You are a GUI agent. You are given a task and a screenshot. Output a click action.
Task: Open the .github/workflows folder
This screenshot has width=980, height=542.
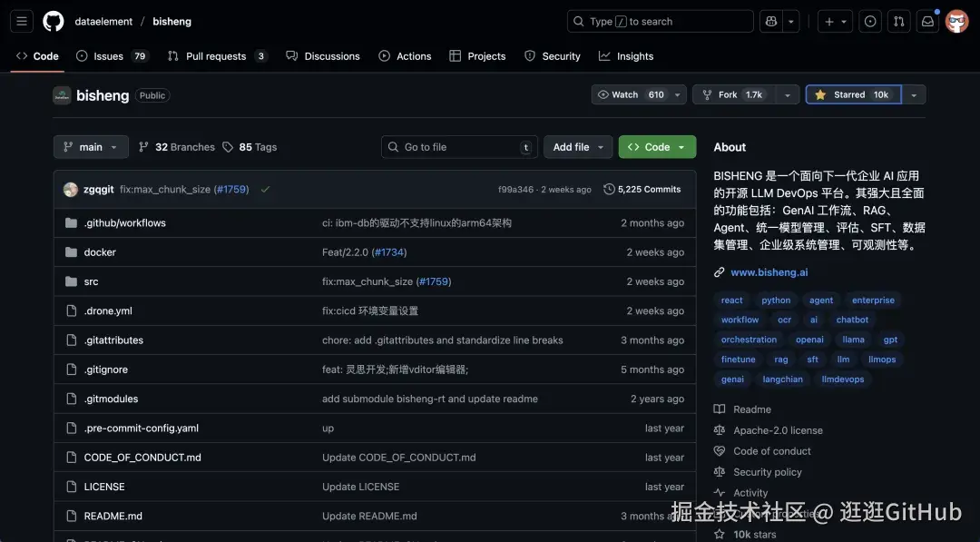click(x=125, y=223)
